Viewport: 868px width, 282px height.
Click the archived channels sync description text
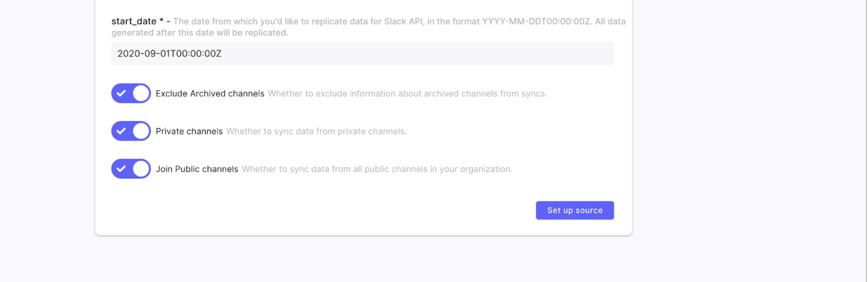pyautogui.click(x=407, y=94)
